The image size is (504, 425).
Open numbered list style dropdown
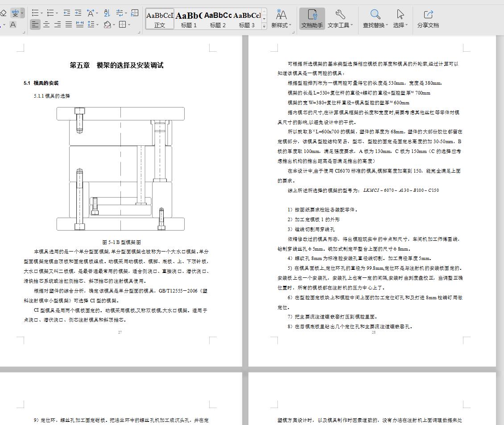pos(57,13)
